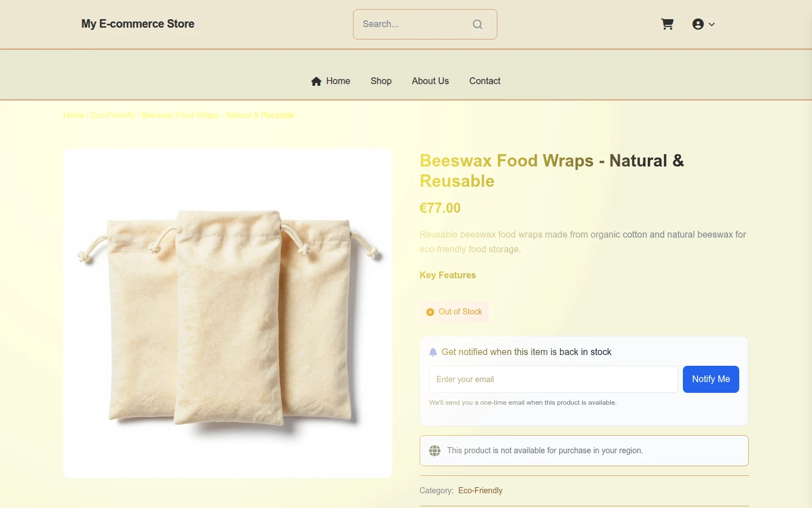Open the Eco-Friendly breadcrumb link
This screenshot has height=508, width=812.
click(x=113, y=115)
